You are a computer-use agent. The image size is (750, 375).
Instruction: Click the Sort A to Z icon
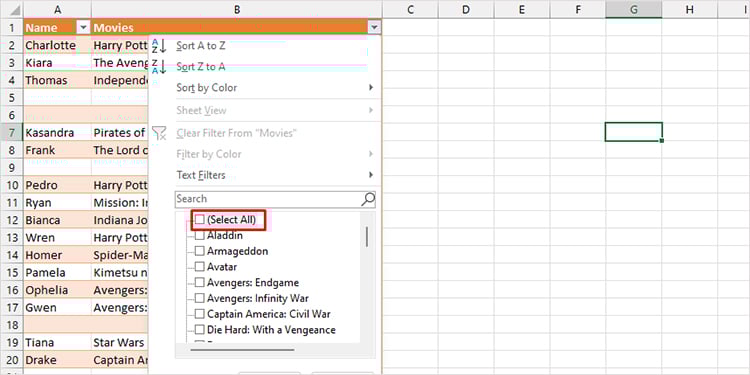pos(158,46)
